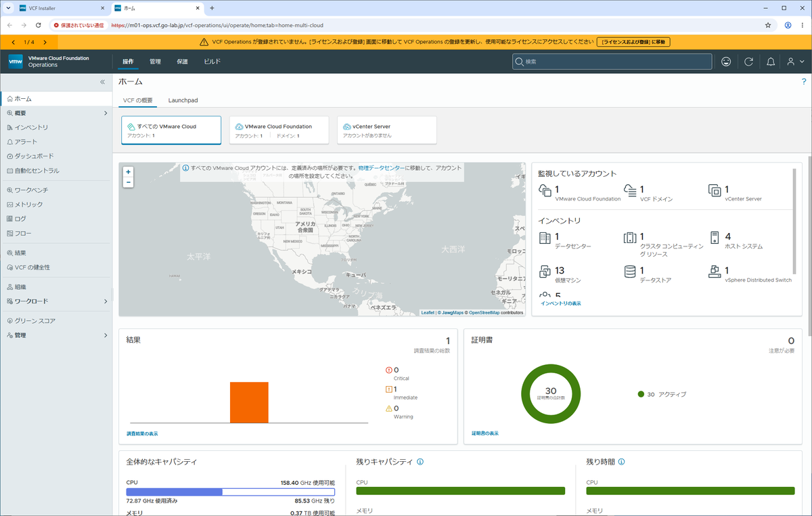Reload the browser page
Image resolution: width=812 pixels, height=516 pixels.
click(38, 25)
